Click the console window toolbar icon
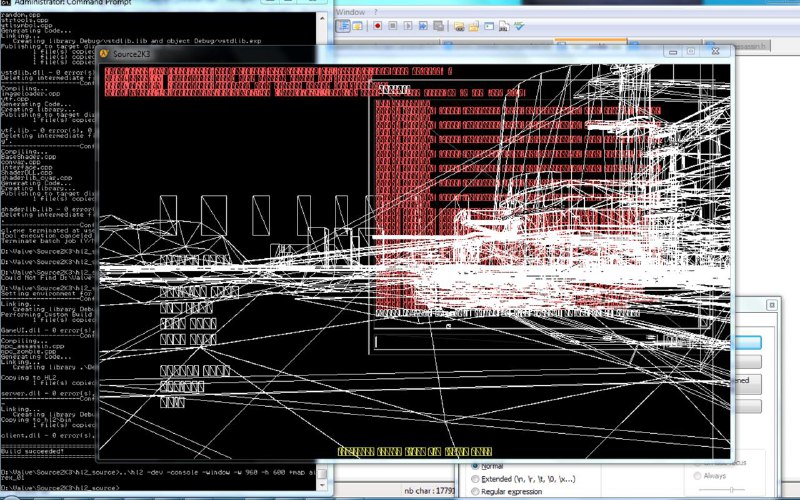Viewport: 800px width, 500px height. point(489,26)
